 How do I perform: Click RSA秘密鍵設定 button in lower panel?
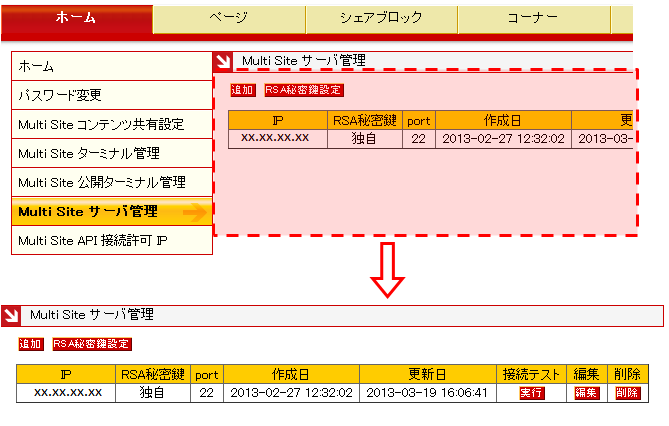coord(92,344)
